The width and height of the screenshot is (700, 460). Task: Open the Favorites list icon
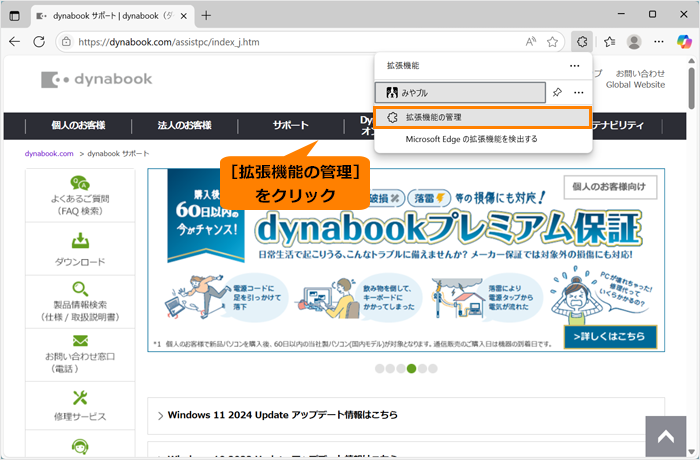(609, 42)
